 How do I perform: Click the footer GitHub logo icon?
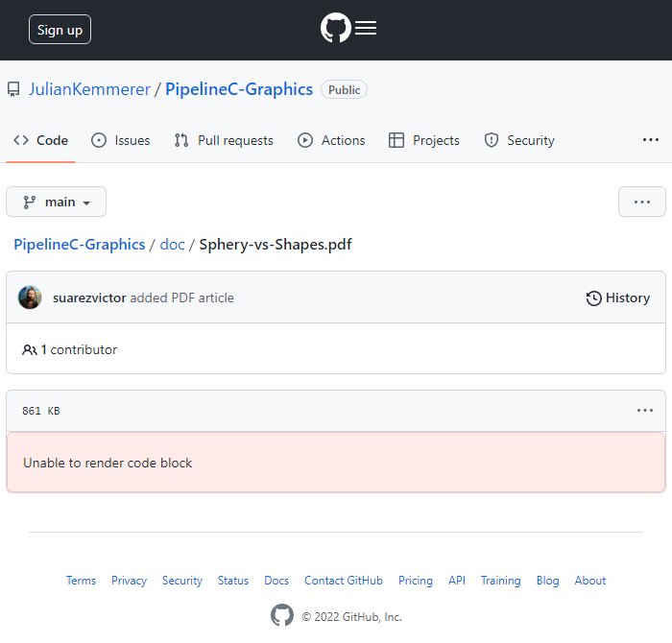[282, 615]
